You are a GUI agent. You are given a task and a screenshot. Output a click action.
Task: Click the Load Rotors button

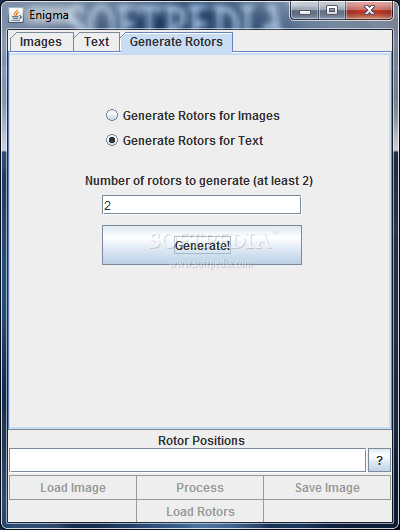coord(200,511)
